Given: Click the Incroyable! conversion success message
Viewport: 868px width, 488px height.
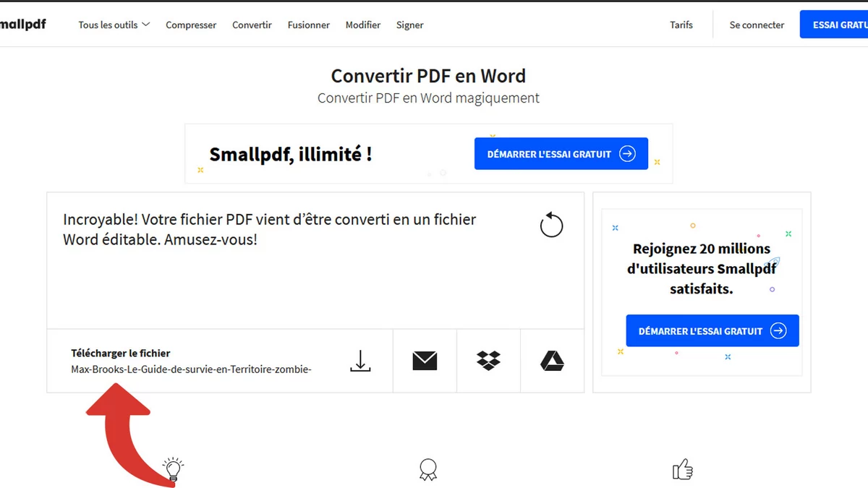Looking at the screenshot, I should 270,228.
